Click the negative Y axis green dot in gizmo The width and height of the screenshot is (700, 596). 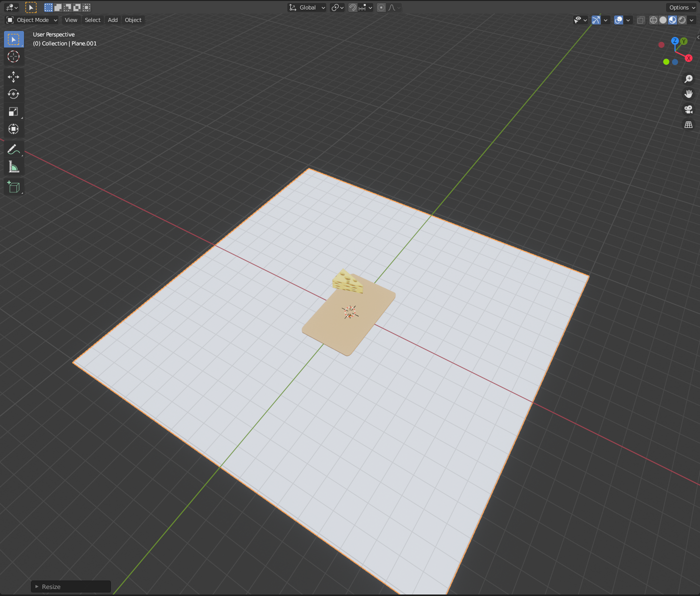coord(666,62)
